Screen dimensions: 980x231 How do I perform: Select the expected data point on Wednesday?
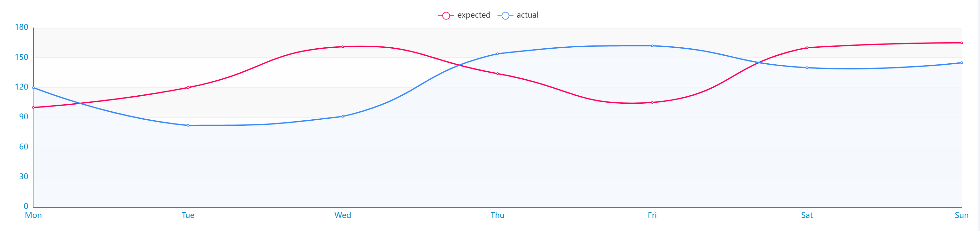pos(343,47)
